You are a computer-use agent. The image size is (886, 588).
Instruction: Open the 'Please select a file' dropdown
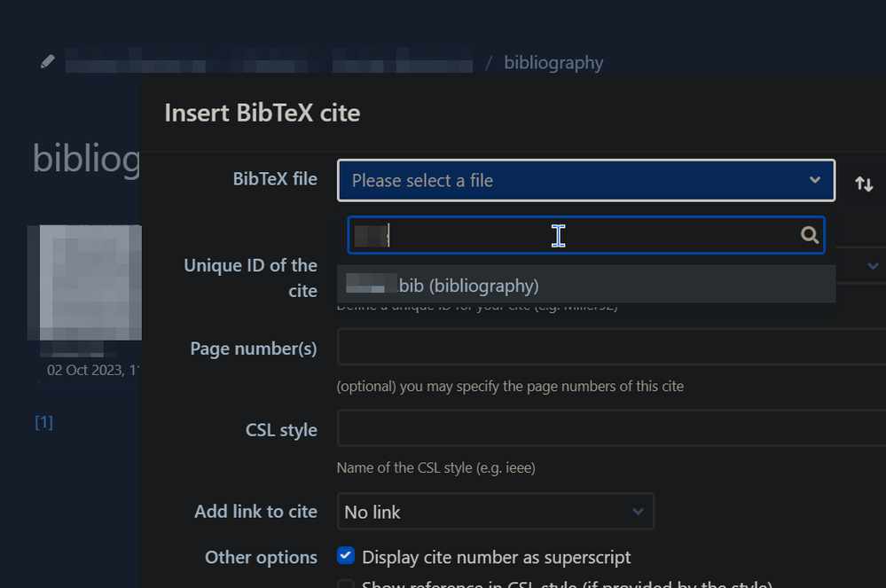pos(586,181)
